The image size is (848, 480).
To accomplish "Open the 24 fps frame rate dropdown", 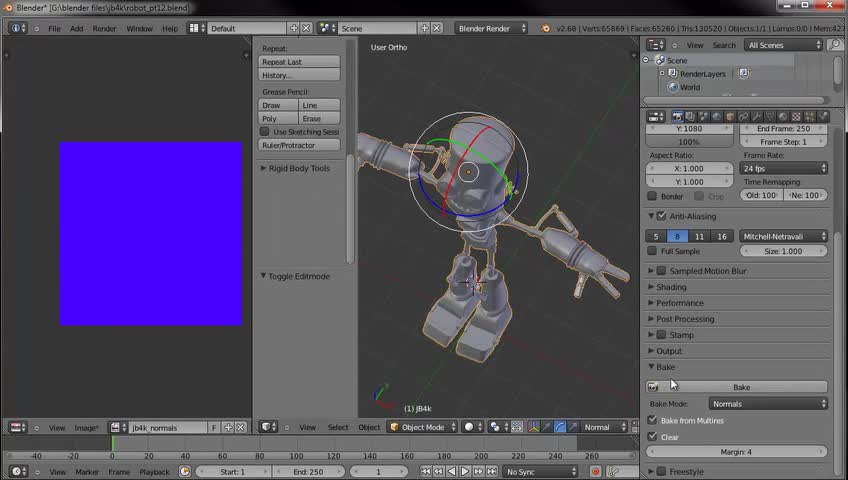I will 783,169.
